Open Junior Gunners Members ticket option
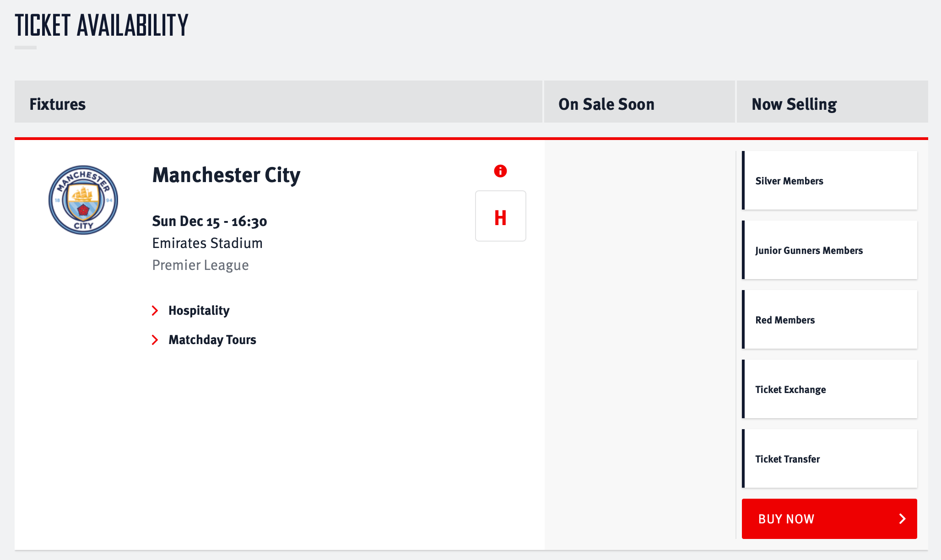 coord(830,250)
